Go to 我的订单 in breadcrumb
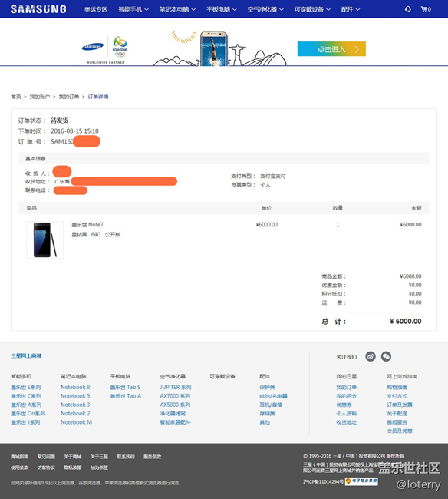 click(x=69, y=97)
